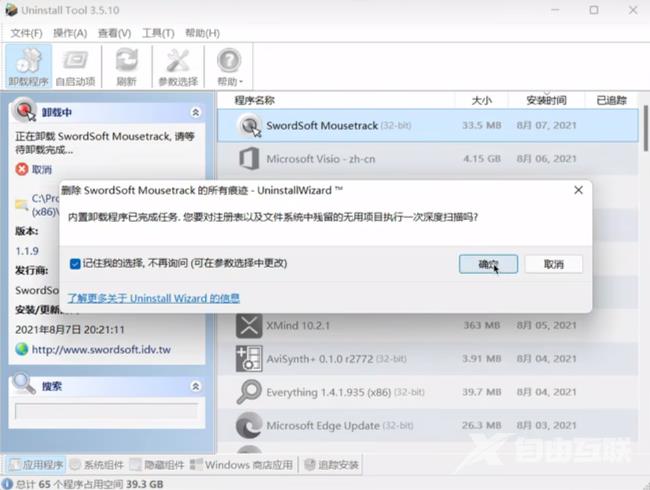Select Microsoft Edge Update program icon
Viewport: 650px width, 490px height.
(249, 425)
